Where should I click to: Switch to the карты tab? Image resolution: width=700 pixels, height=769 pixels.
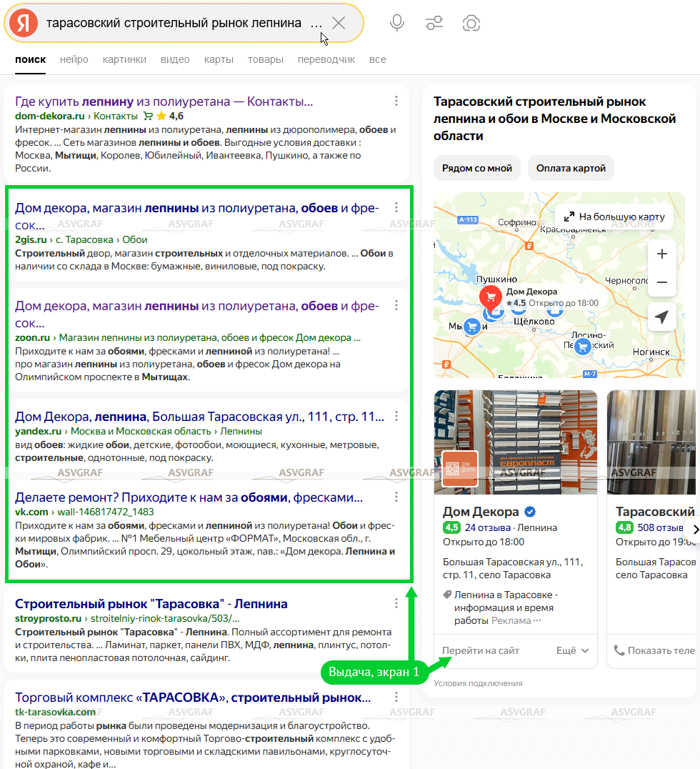coord(219,59)
